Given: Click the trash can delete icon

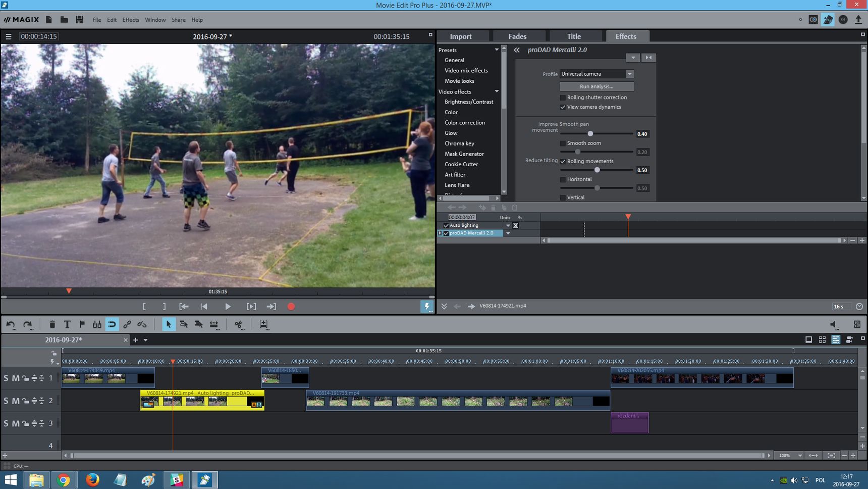Looking at the screenshot, I should [x=52, y=324].
